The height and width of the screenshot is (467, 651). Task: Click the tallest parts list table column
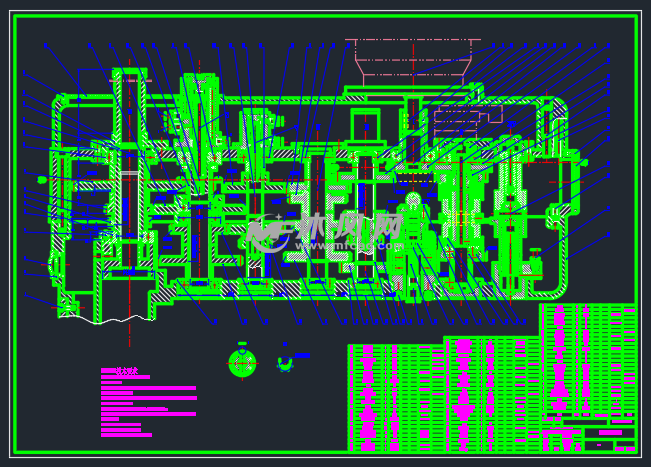[x=588, y=360]
